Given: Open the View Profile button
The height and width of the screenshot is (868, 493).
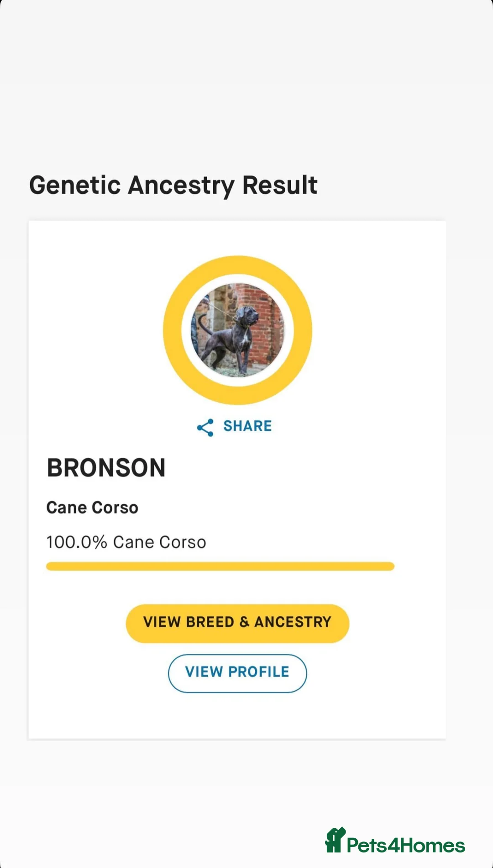Looking at the screenshot, I should [x=237, y=673].
